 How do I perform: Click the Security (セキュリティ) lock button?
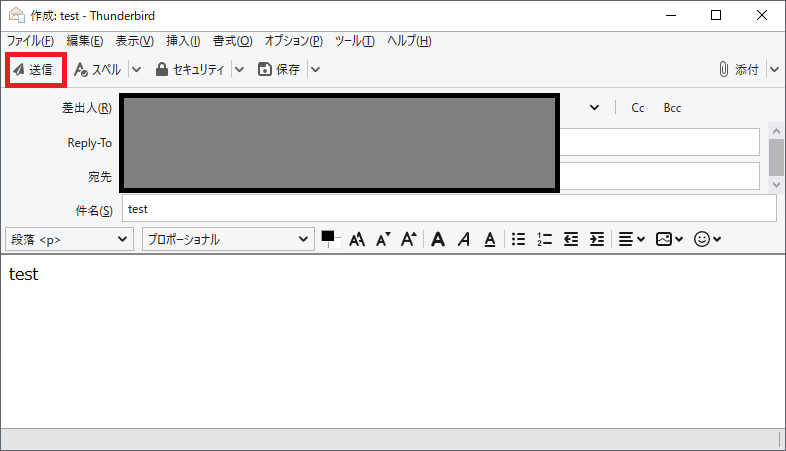point(190,70)
